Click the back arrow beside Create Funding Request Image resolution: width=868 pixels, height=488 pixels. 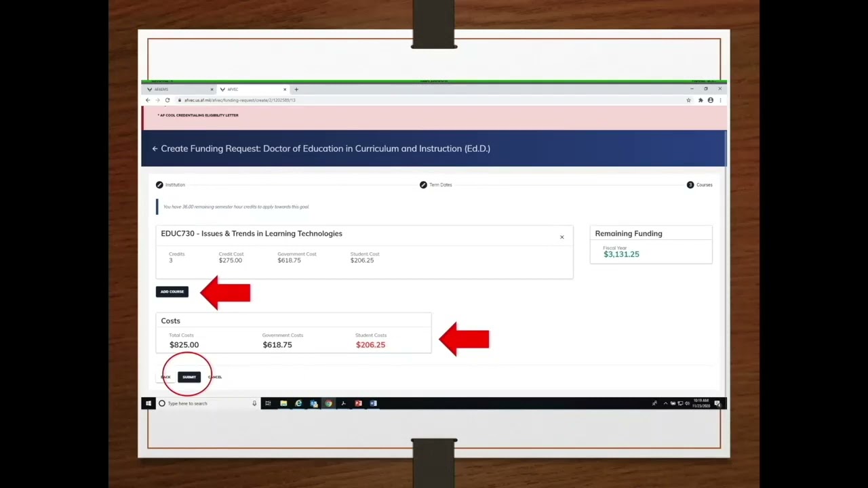[x=155, y=148]
